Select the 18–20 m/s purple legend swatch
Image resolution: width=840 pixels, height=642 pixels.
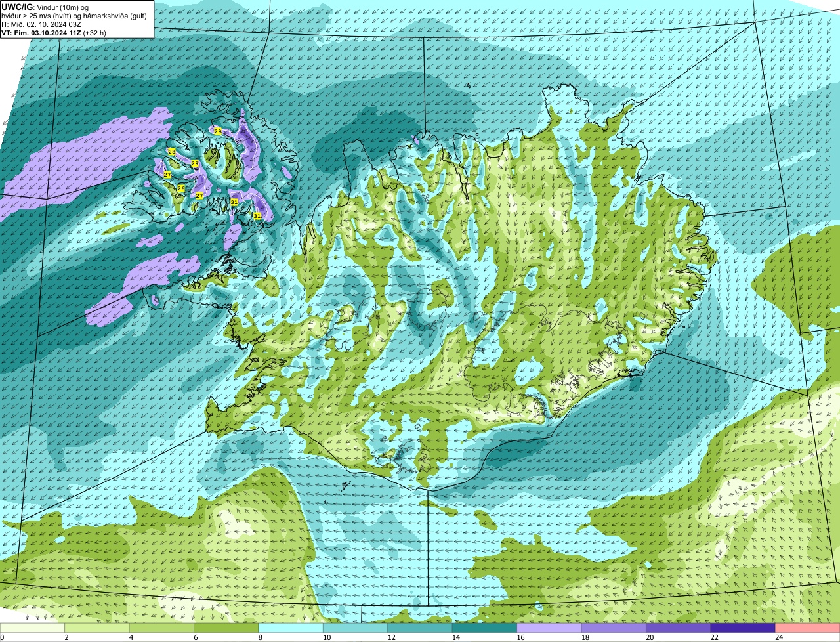[614, 628]
